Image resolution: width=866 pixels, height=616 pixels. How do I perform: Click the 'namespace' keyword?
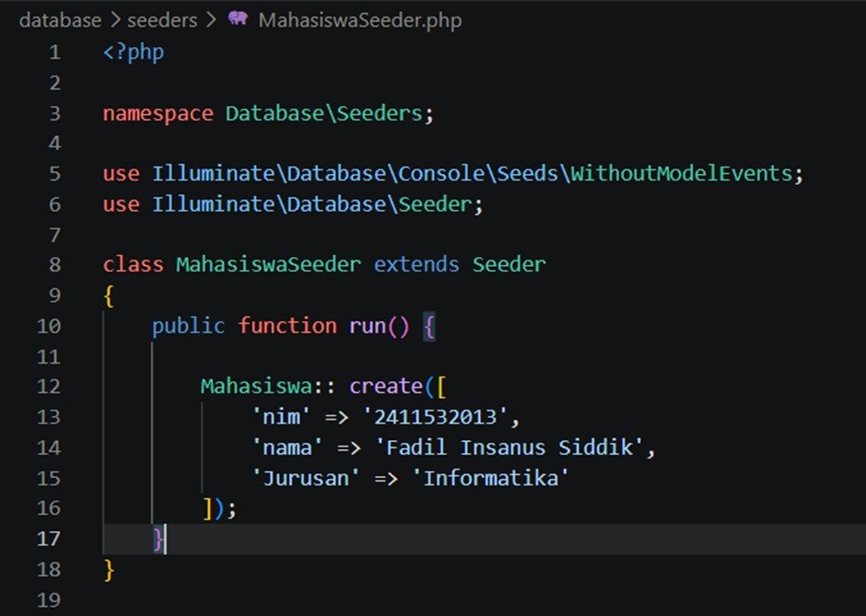(x=158, y=113)
